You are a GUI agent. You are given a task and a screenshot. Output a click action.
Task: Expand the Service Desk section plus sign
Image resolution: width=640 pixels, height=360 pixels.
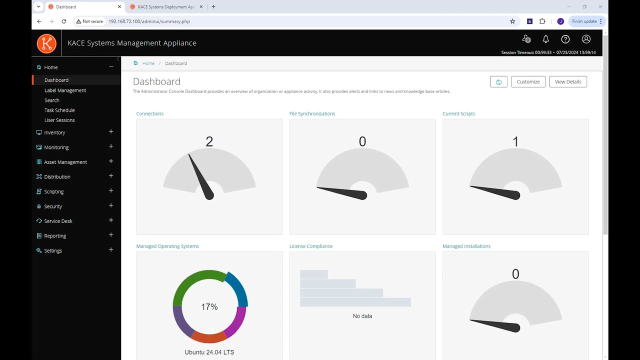click(x=111, y=220)
